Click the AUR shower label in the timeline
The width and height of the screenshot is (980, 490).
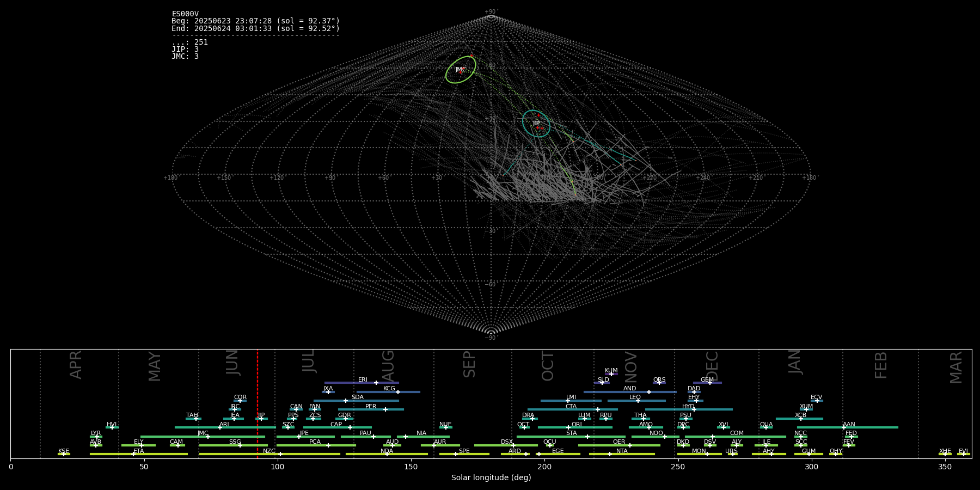click(x=440, y=442)
